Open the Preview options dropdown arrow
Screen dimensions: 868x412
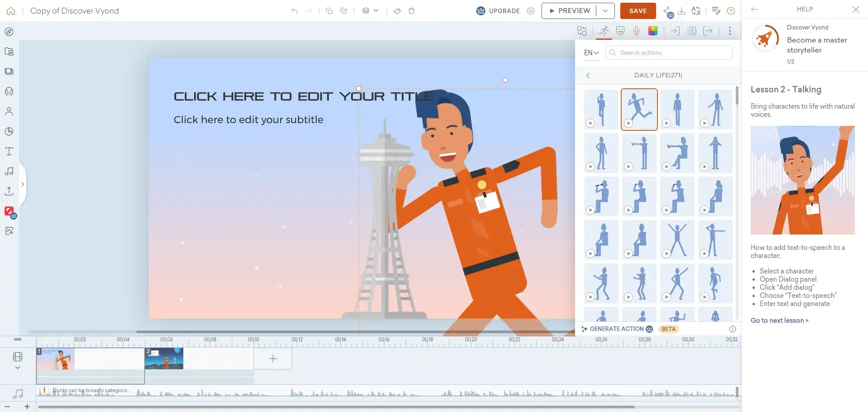coord(605,11)
